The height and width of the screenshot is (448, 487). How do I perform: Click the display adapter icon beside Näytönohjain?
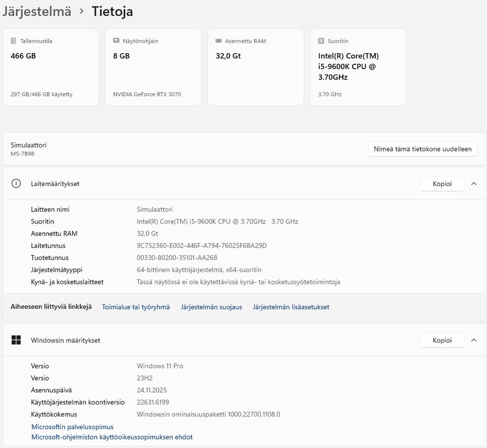pyautogui.click(x=116, y=41)
